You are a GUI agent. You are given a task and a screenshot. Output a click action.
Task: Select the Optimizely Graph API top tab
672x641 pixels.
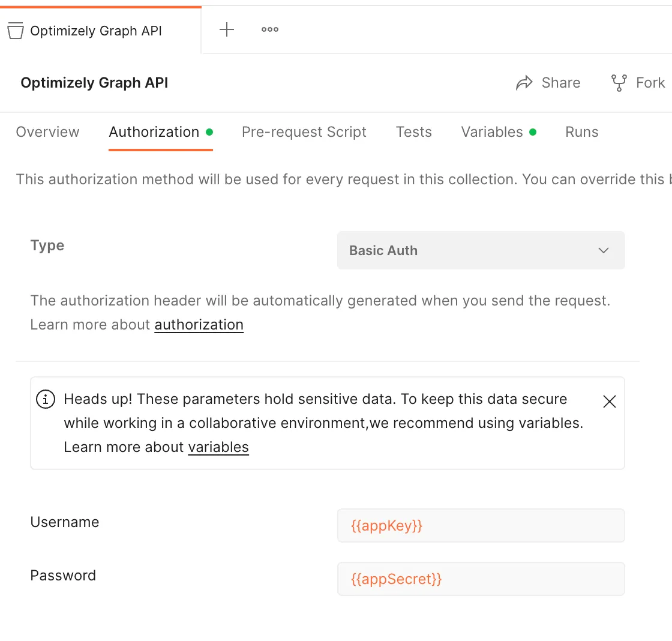(100, 30)
